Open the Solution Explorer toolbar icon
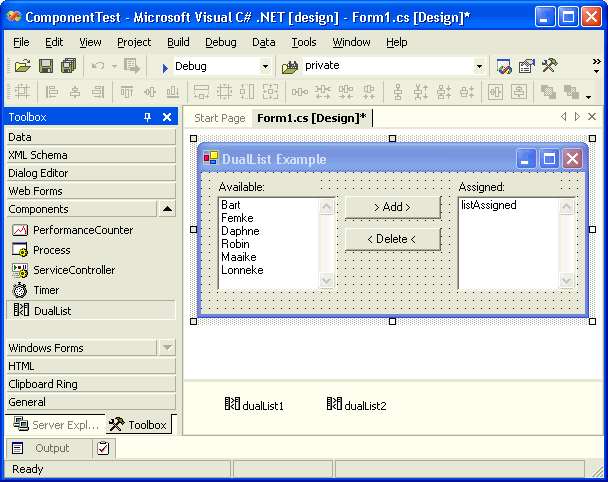 point(504,66)
